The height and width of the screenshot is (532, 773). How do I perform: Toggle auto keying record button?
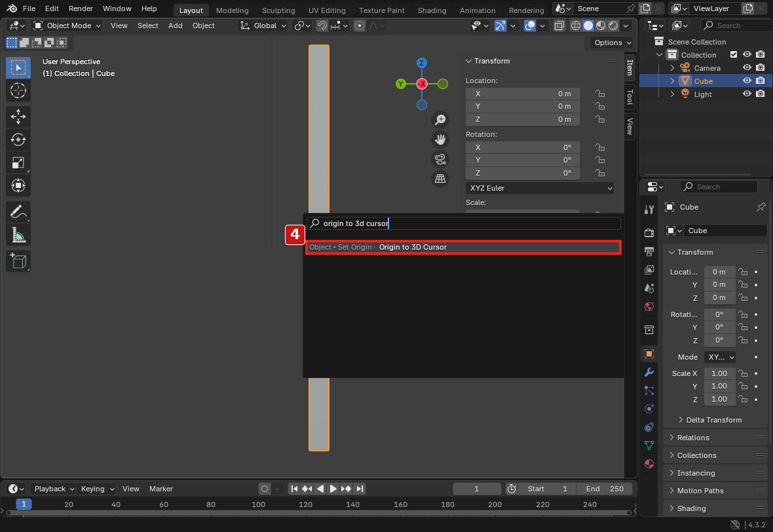click(265, 489)
